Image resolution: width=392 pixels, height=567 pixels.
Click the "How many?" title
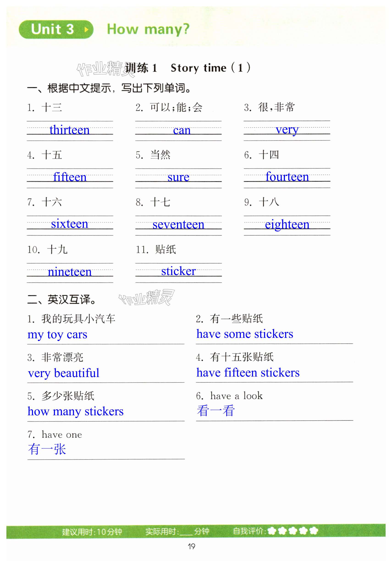click(x=148, y=30)
